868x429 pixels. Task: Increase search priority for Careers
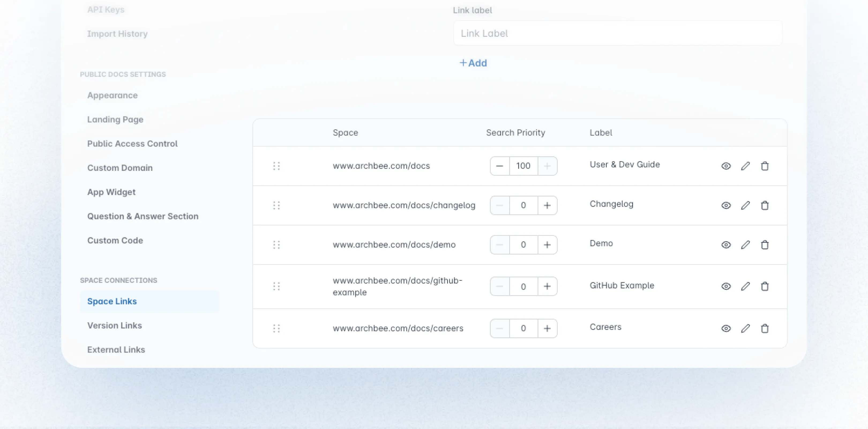click(547, 328)
